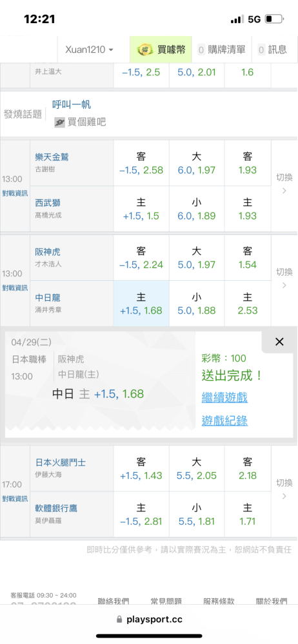Image resolution: width=298 pixels, height=644 pixels.
Task: Tap the 常見問題 footer link
Action: click(166, 601)
